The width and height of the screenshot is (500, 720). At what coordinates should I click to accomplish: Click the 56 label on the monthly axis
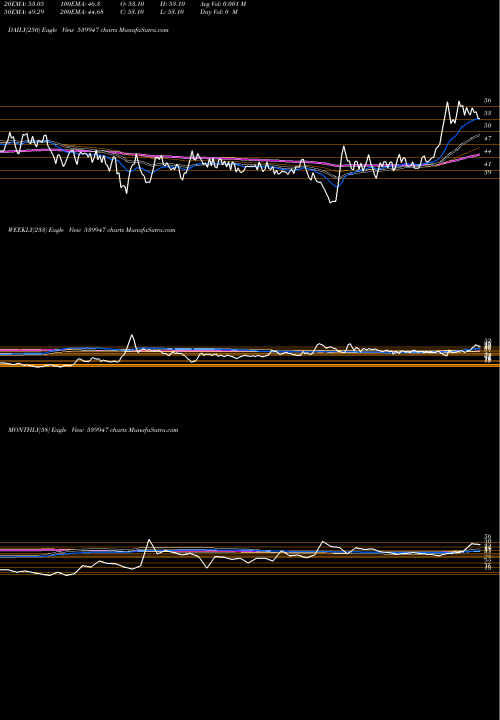(488, 536)
